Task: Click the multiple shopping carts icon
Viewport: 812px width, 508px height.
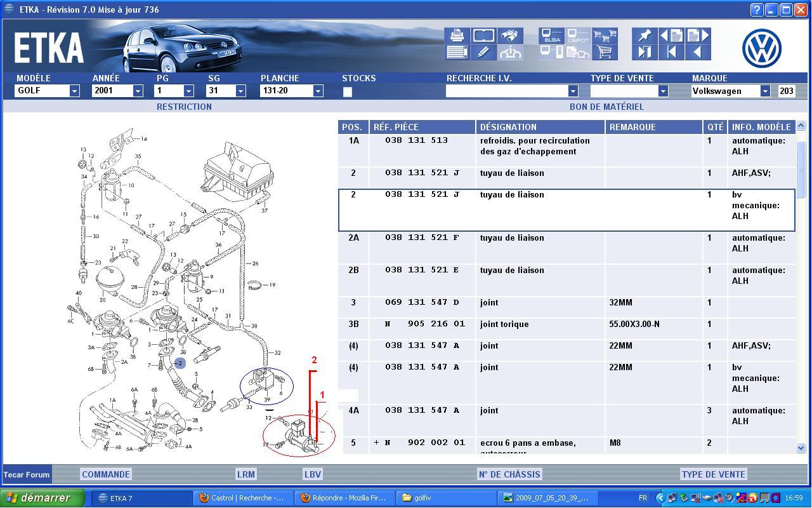Action: [605, 36]
